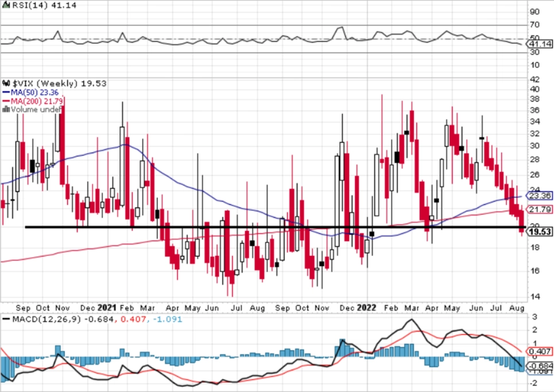Viewport: 554px width, 392px height.
Task: Click the $VIX (Weekly) title text
Action: click(45, 83)
